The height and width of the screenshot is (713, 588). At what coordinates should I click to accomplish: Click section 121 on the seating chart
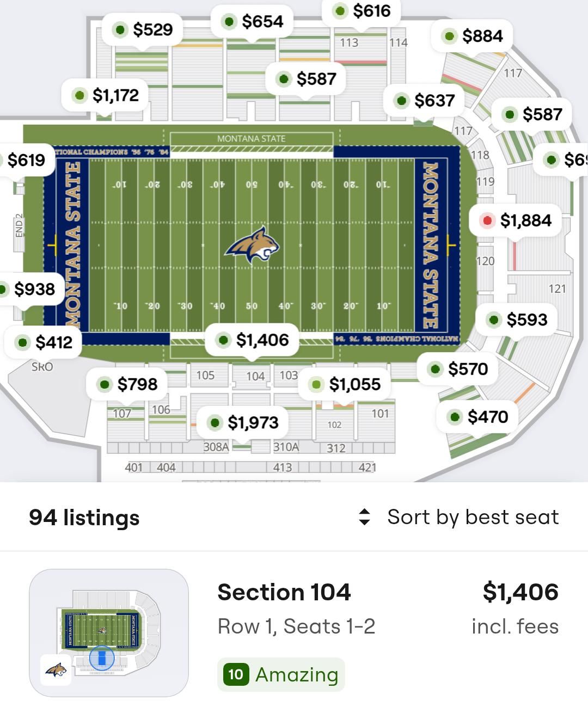click(x=557, y=289)
